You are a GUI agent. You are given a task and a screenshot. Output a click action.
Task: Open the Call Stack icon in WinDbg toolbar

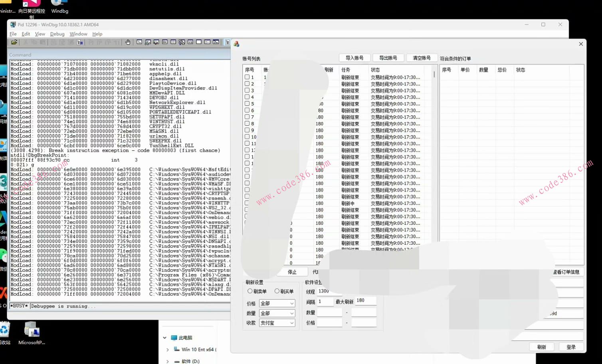(x=182, y=42)
